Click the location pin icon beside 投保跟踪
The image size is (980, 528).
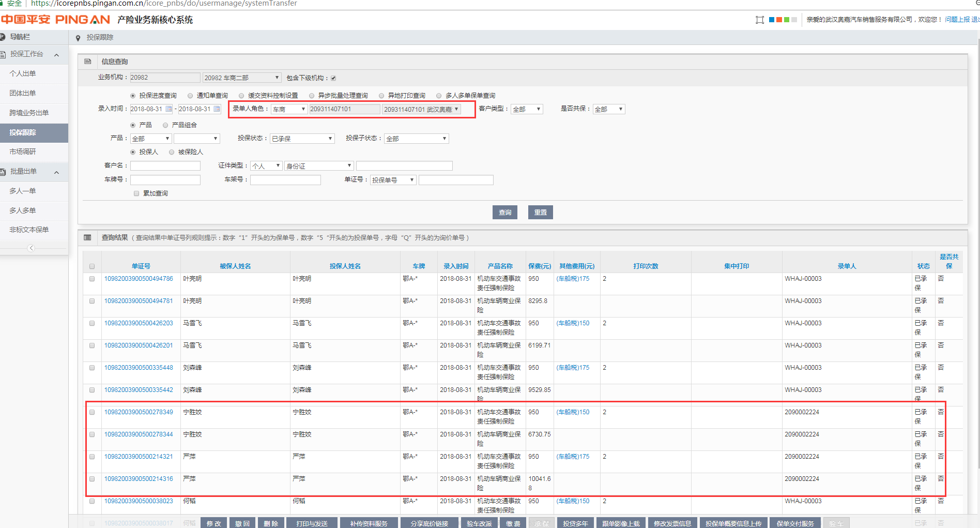pos(78,38)
